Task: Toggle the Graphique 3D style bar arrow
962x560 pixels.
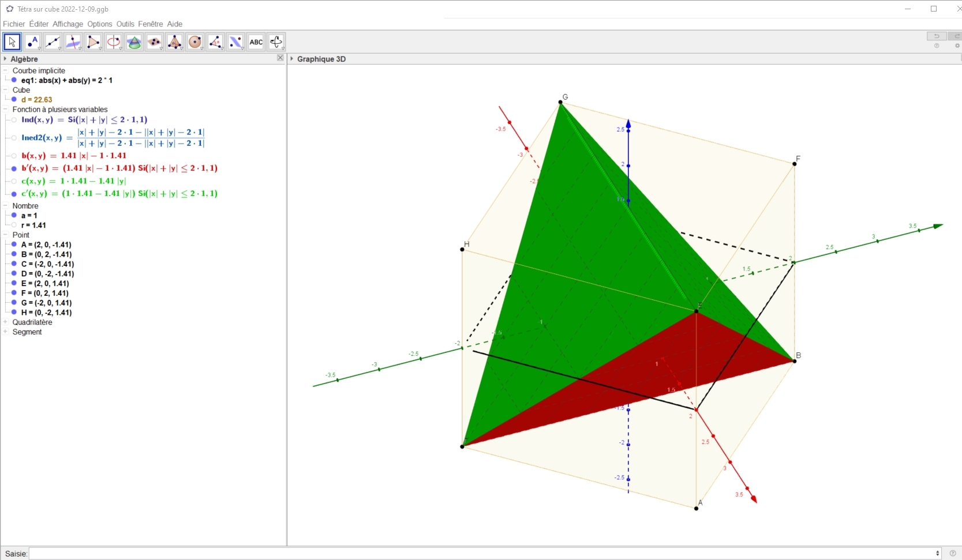Action: pos(292,59)
